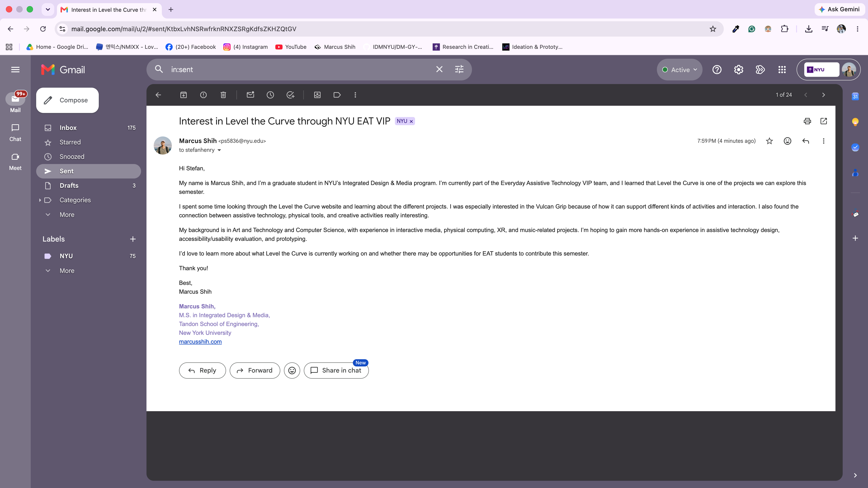Click Ask Gemini in the browser

click(839, 9)
